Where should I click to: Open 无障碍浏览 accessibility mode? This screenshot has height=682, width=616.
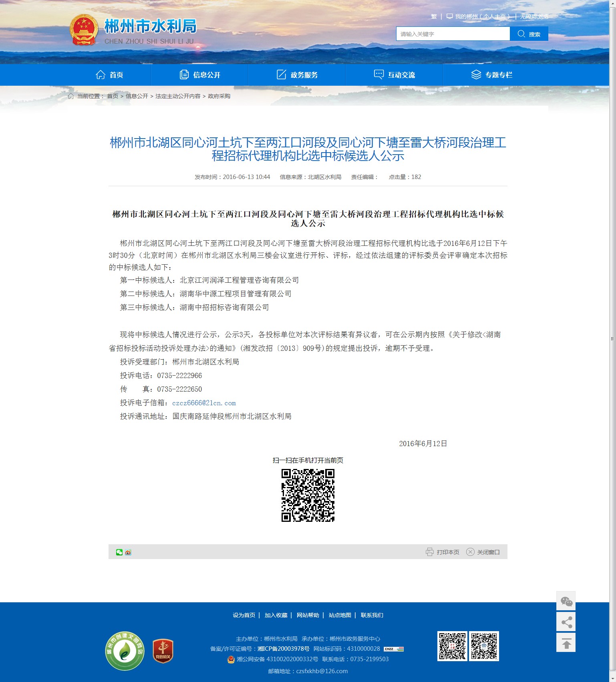point(534,16)
